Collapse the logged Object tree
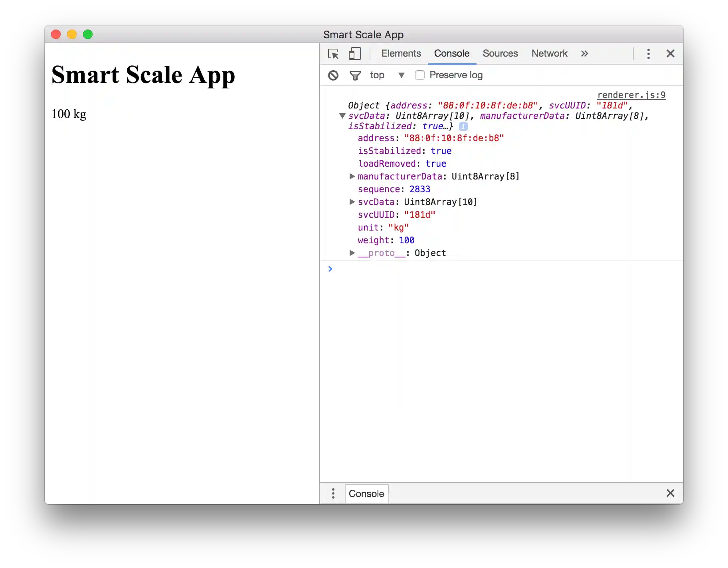The height and width of the screenshot is (568, 728). 342,116
